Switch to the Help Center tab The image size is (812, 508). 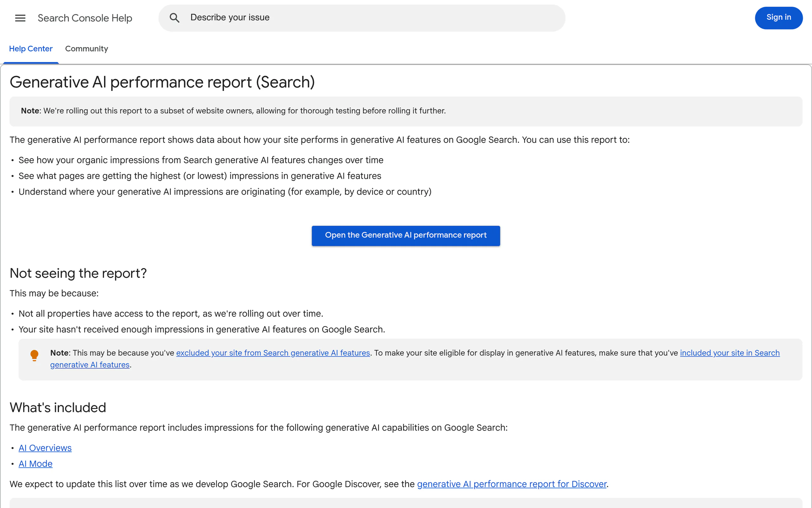(30, 49)
